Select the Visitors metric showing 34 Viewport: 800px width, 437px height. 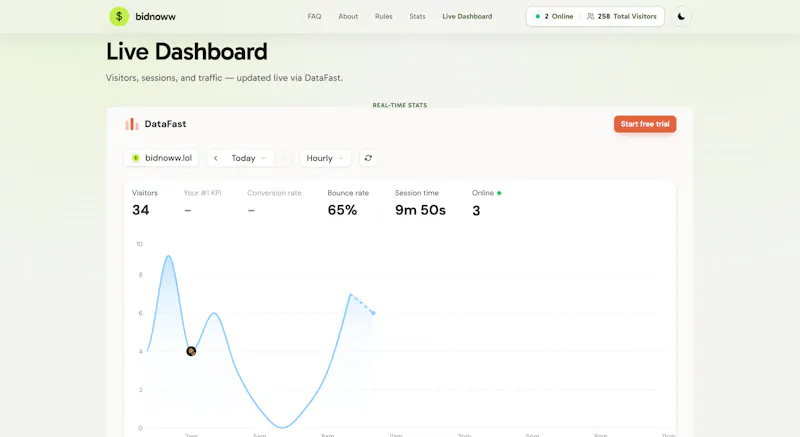[x=145, y=202]
